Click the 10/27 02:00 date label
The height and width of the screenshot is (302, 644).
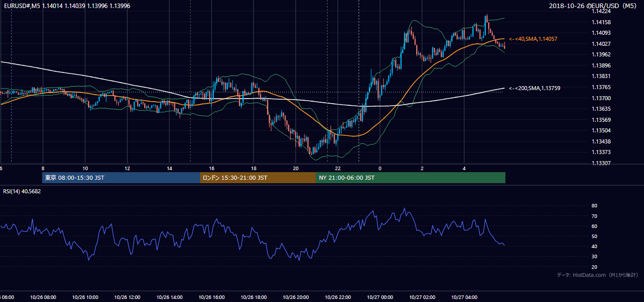tap(422, 297)
